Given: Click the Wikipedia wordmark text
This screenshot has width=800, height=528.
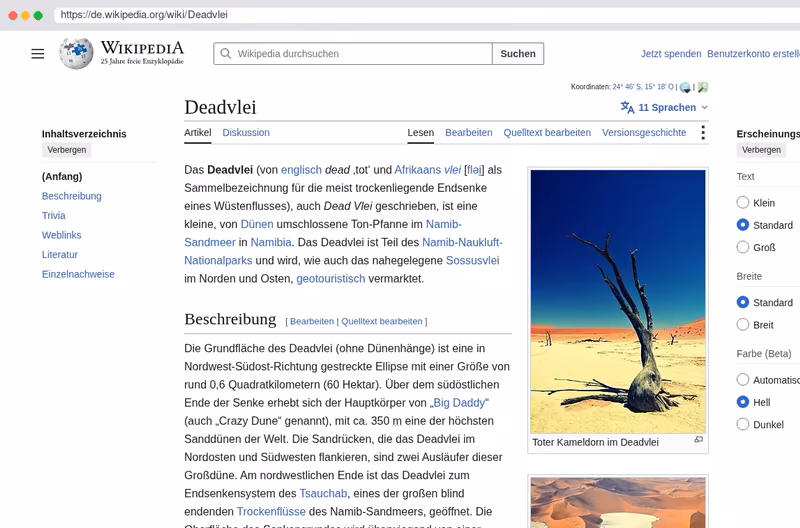Looking at the screenshot, I should [142, 48].
